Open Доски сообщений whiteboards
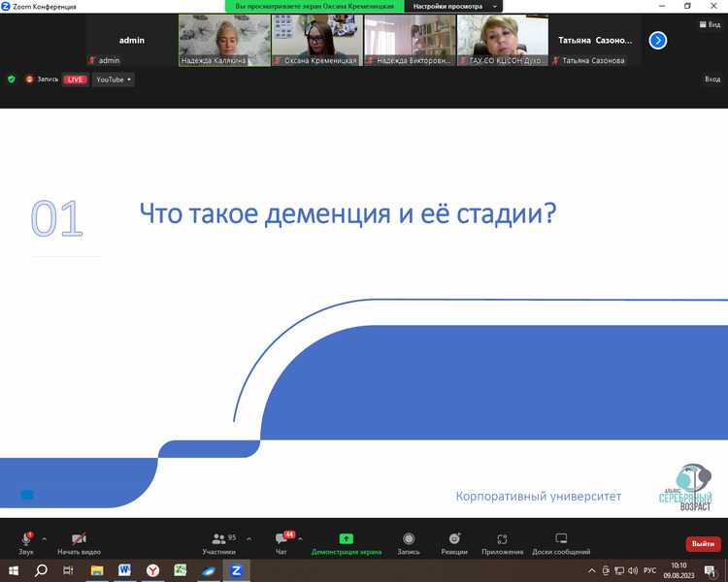The width and height of the screenshot is (728, 582). pos(561,541)
